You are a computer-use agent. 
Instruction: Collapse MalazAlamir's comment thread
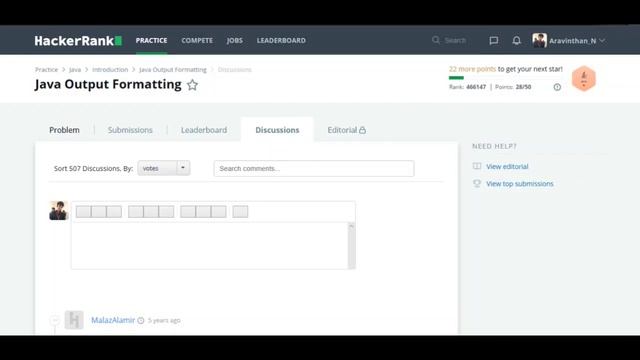click(x=55, y=320)
